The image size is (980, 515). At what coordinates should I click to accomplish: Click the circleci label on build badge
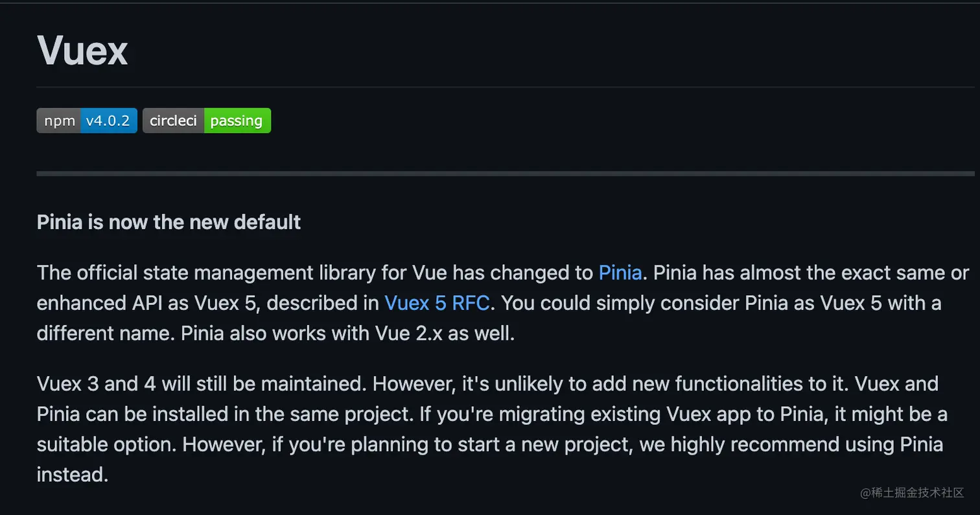[x=173, y=121]
